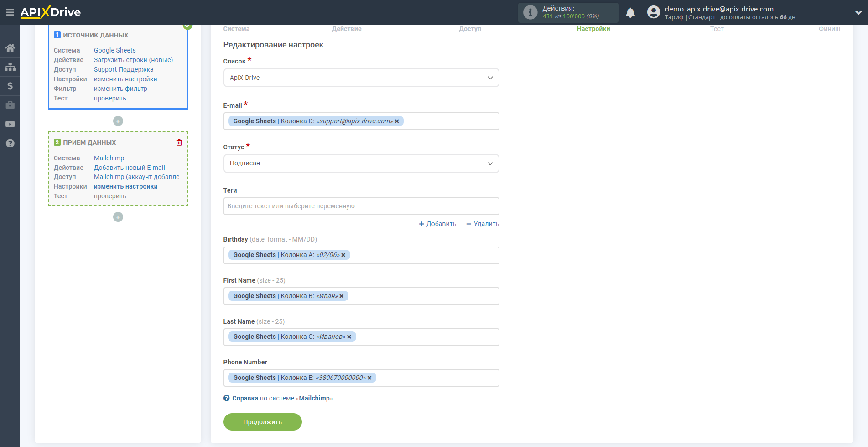The width and height of the screenshot is (868, 447).
Task: Click receiver изменить настройки link
Action: coord(126,186)
